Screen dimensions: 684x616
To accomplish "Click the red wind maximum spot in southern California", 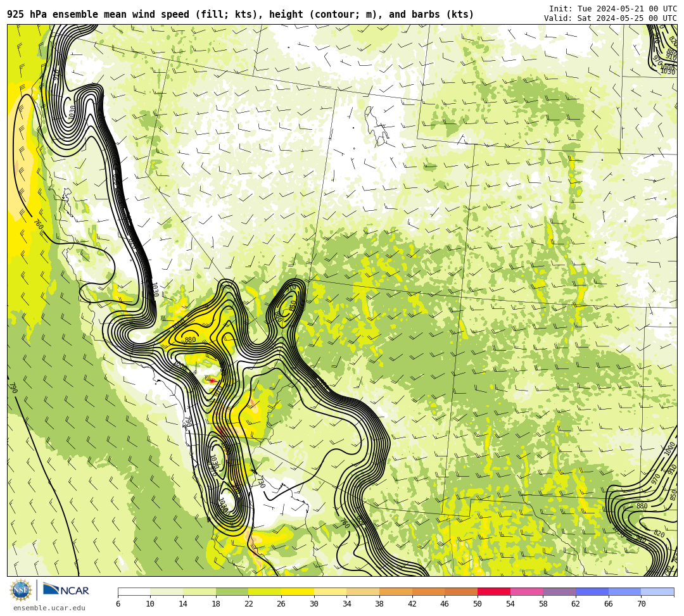I will pos(212,380).
